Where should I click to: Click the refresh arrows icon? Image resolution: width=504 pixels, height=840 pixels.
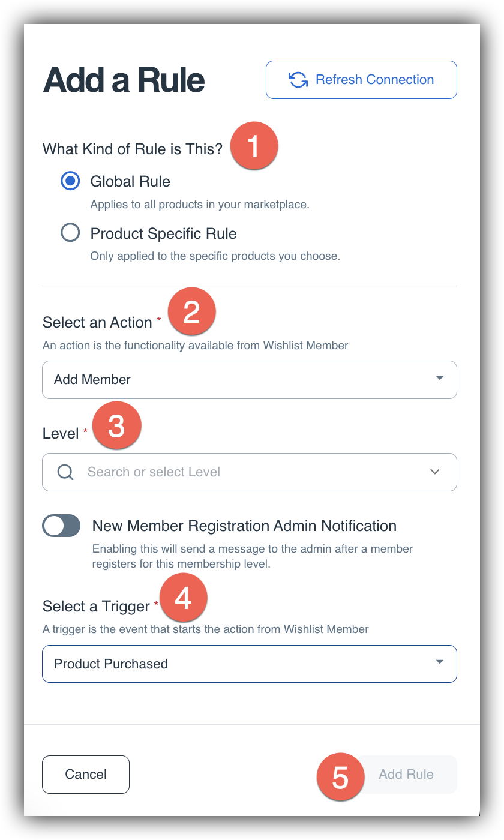(x=298, y=80)
